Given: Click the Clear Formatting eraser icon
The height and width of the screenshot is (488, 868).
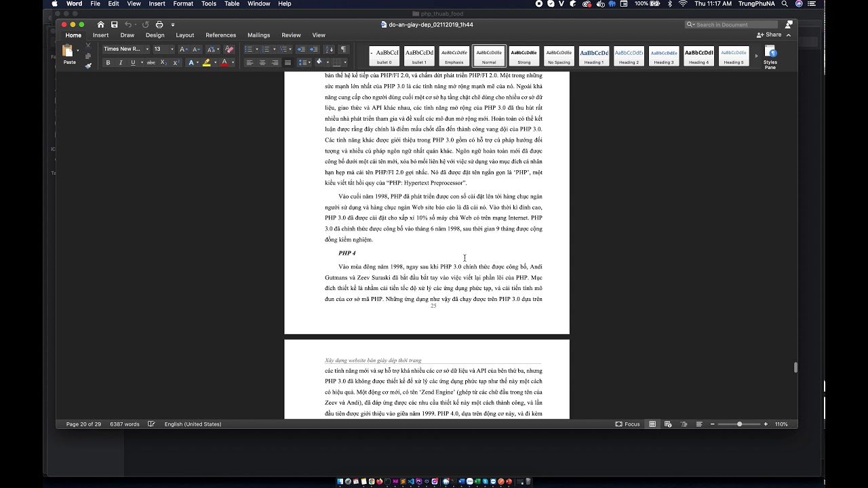Looking at the screenshot, I should 229,49.
